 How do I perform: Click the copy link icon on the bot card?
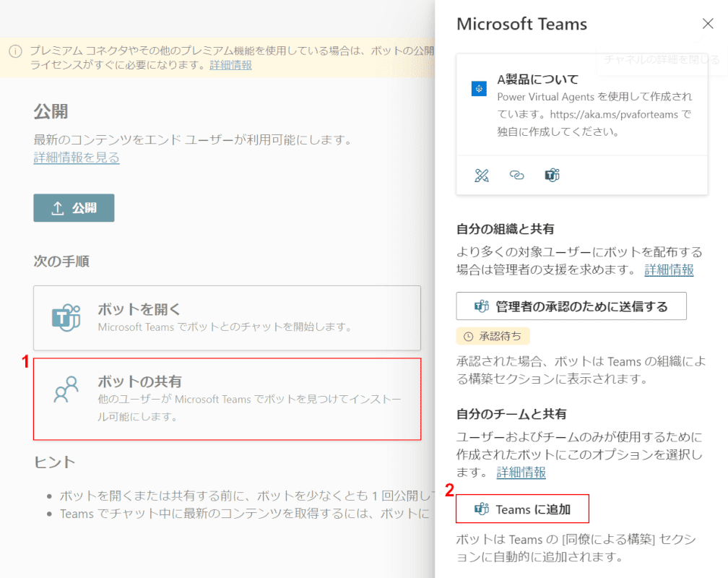(517, 175)
